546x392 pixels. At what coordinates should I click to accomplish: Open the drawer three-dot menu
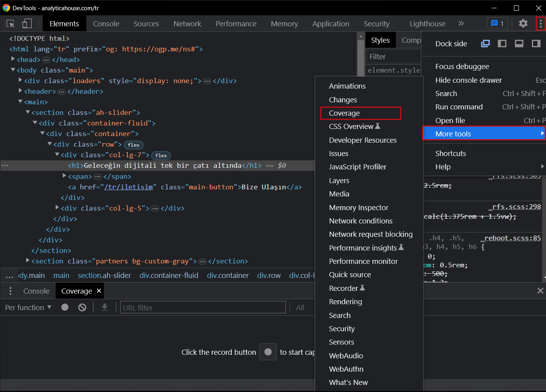(11, 291)
